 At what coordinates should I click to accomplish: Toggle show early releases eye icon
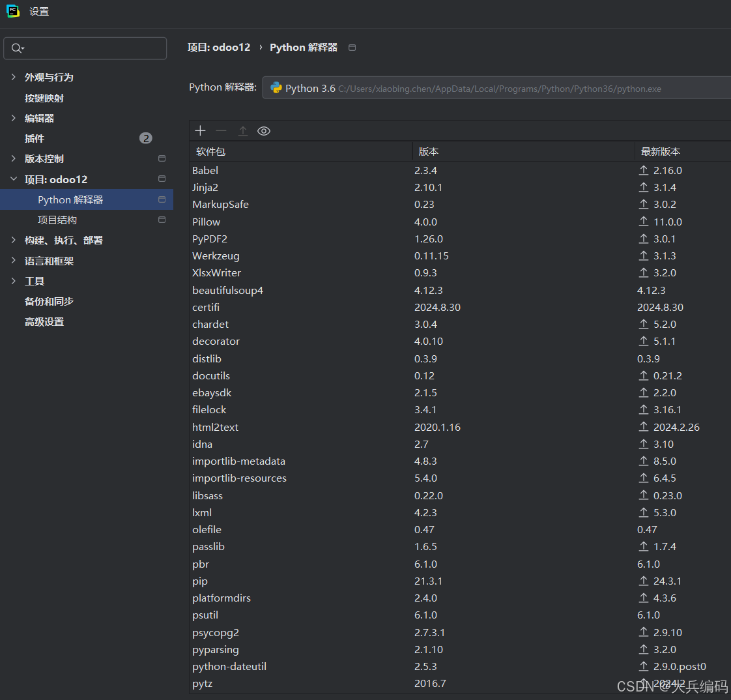click(x=264, y=131)
